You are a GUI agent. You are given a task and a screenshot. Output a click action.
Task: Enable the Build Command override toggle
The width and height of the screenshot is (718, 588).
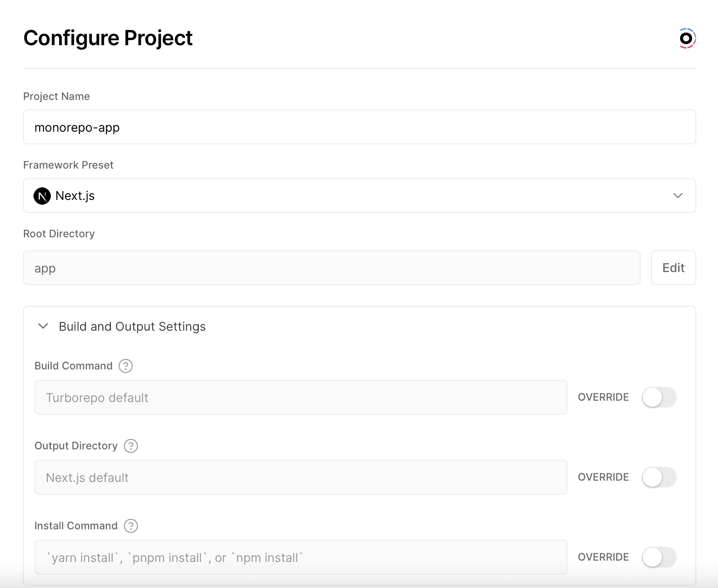click(658, 397)
